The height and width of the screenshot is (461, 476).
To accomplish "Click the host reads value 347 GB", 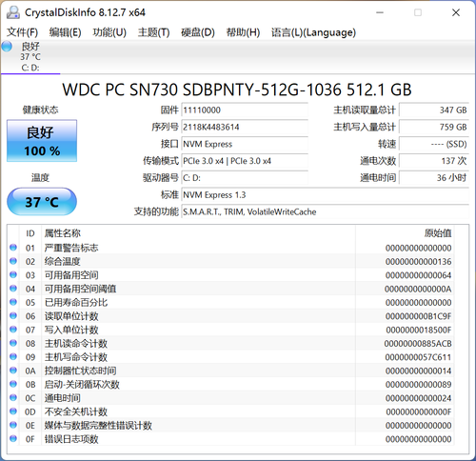I will pos(434,110).
